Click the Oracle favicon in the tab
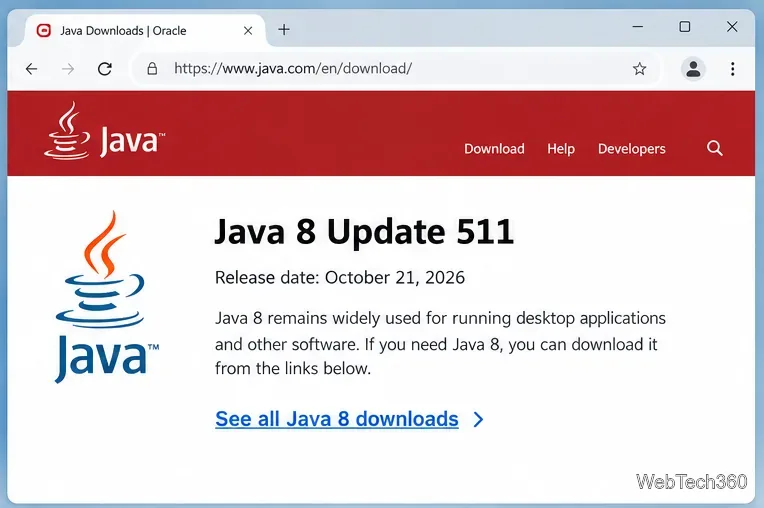 [44, 31]
